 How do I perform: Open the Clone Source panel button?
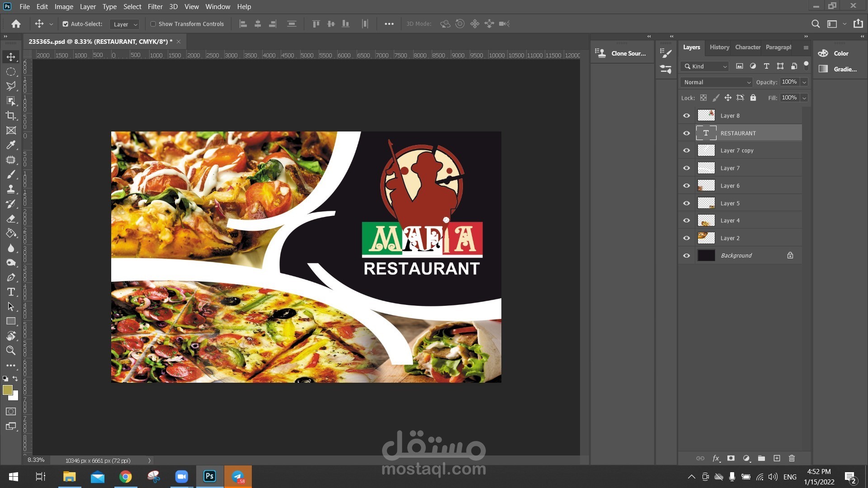[x=621, y=53]
